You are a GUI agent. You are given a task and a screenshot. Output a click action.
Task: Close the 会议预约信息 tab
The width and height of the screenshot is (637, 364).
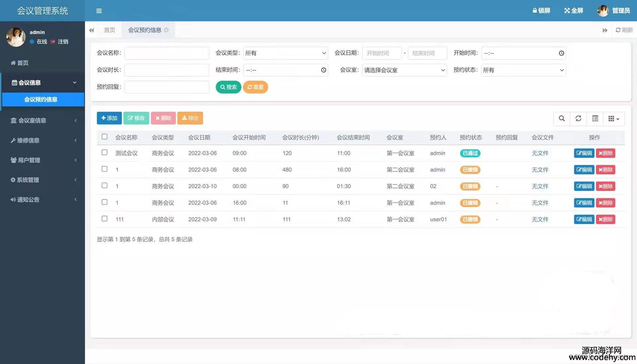[x=166, y=30]
